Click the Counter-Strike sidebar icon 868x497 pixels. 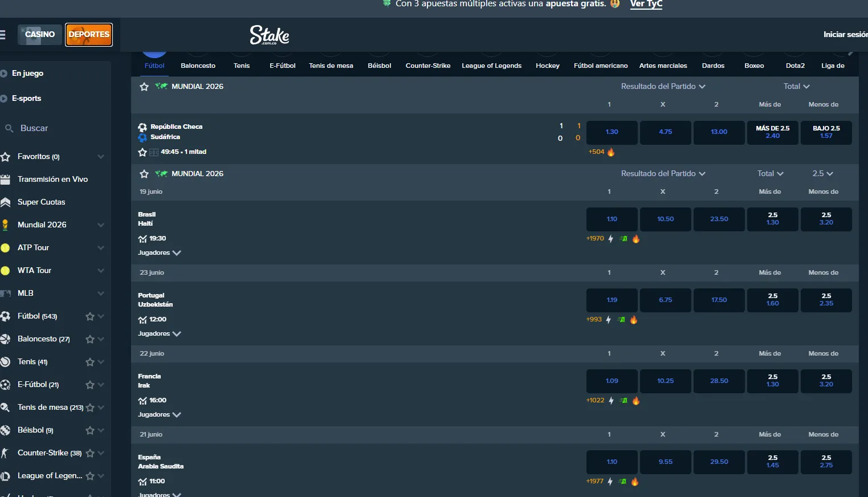click(5, 453)
